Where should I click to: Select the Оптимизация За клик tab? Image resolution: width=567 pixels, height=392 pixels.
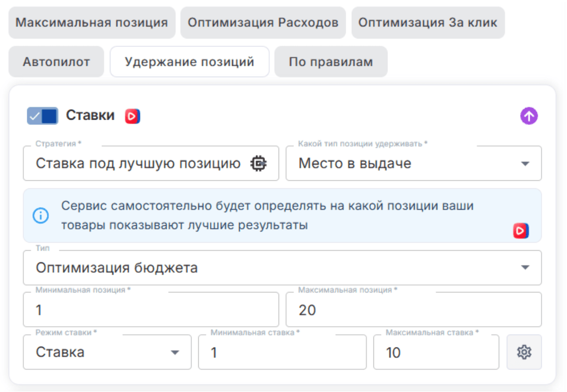pyautogui.click(x=428, y=23)
